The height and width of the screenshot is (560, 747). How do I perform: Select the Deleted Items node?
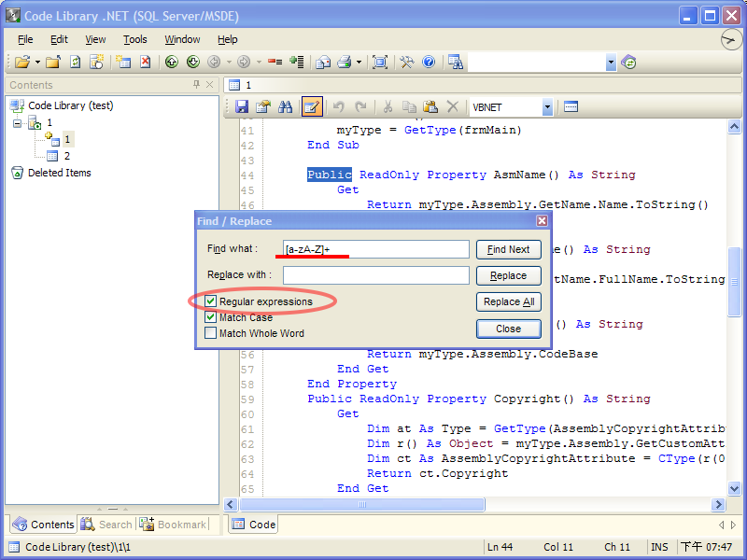tap(59, 173)
